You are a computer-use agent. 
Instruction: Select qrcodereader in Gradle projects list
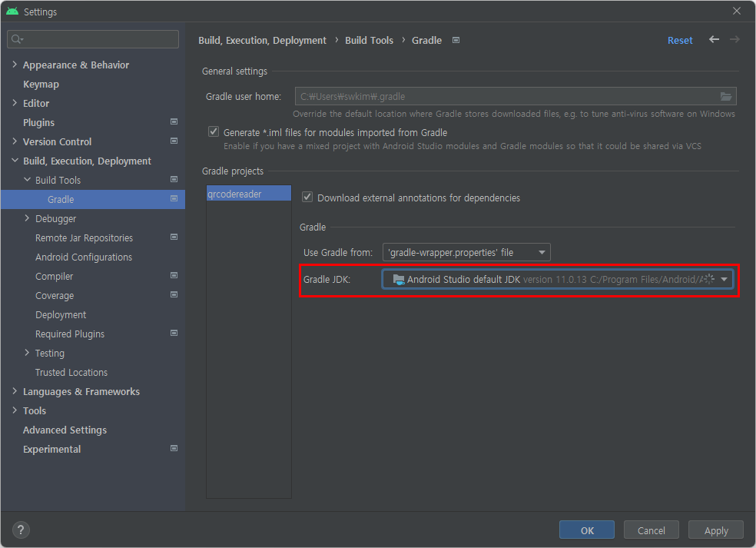click(x=249, y=194)
